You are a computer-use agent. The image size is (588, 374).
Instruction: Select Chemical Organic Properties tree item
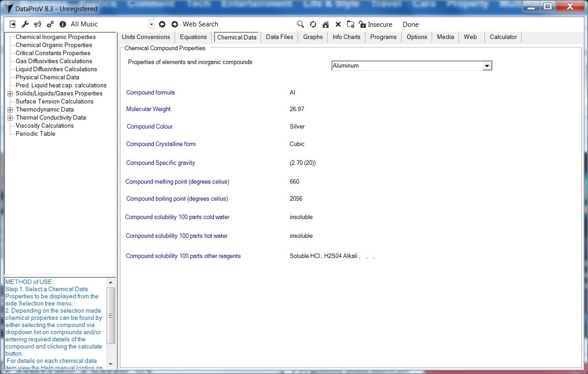coord(54,45)
